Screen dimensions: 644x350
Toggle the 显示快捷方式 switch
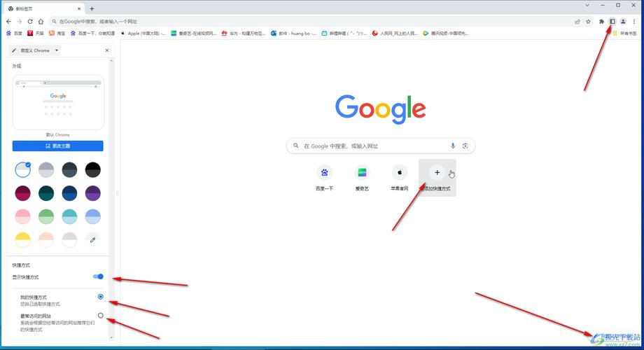98,276
